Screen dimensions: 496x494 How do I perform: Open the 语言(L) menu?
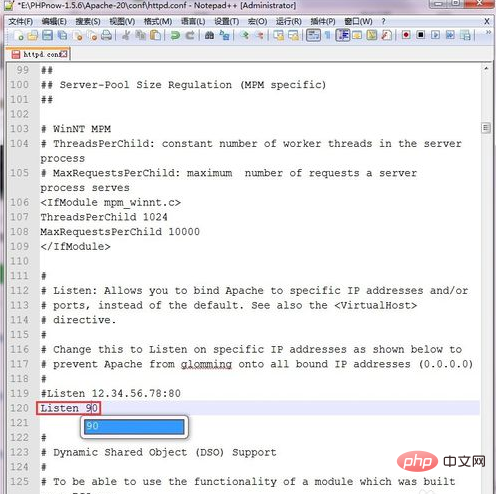(193, 22)
